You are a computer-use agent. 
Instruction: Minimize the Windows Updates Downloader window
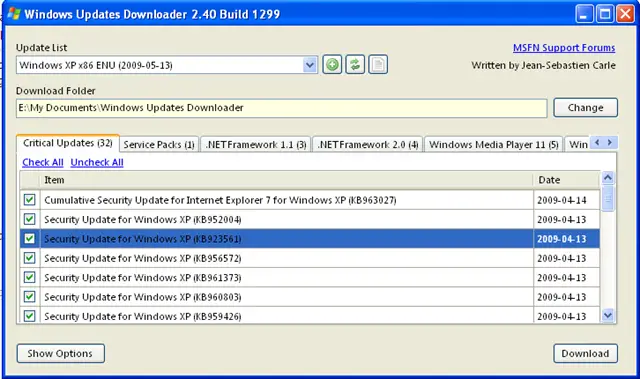point(584,14)
